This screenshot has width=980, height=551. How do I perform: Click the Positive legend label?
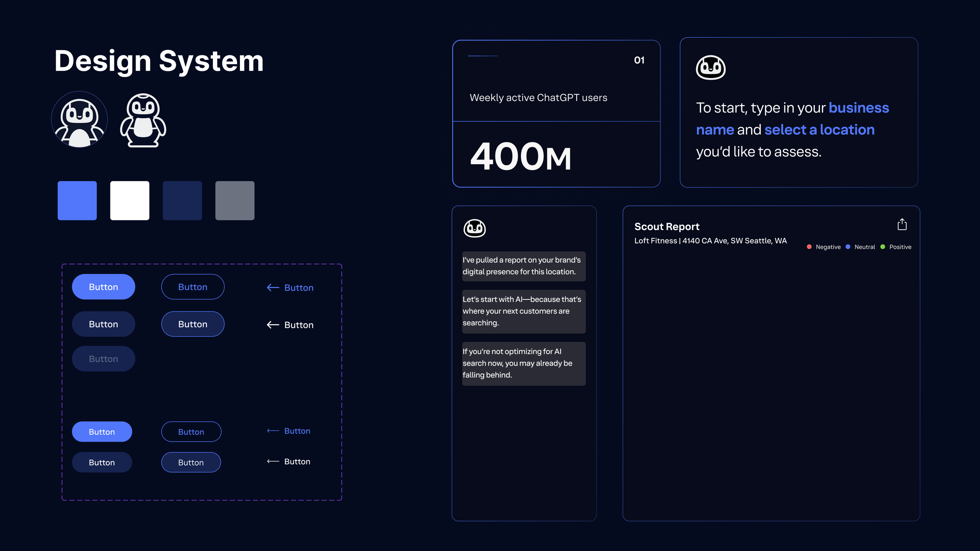point(900,247)
